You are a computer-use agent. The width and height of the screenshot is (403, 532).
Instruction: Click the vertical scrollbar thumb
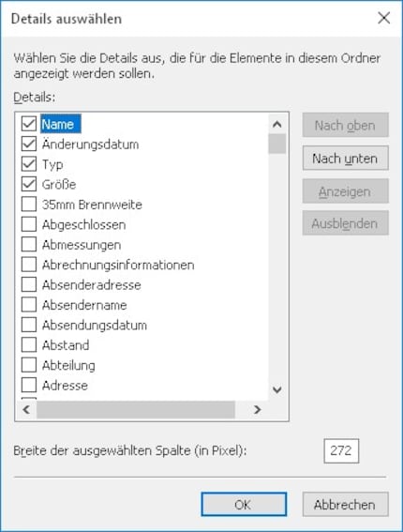click(276, 144)
